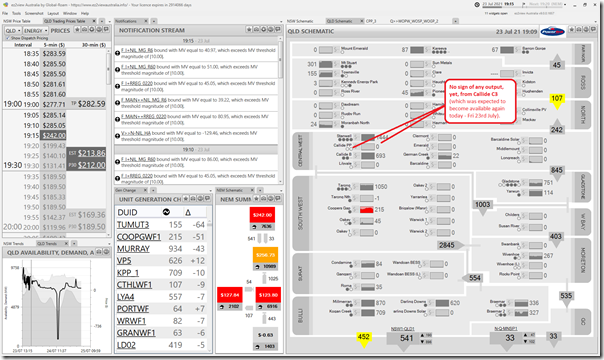
Task: Click the time-travel clock icon in title bar
Action: click(x=477, y=5)
